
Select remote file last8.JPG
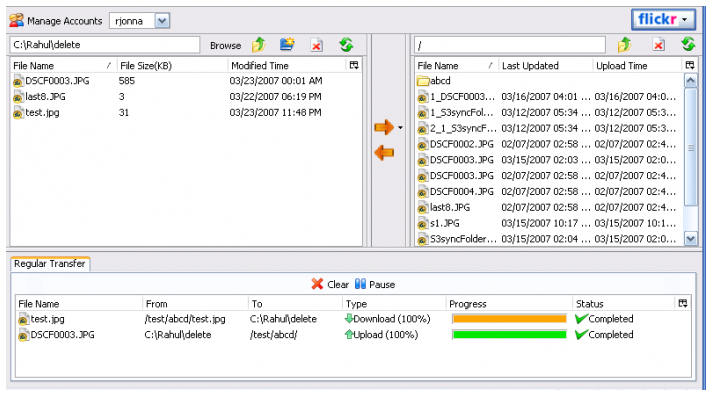pos(549,208)
